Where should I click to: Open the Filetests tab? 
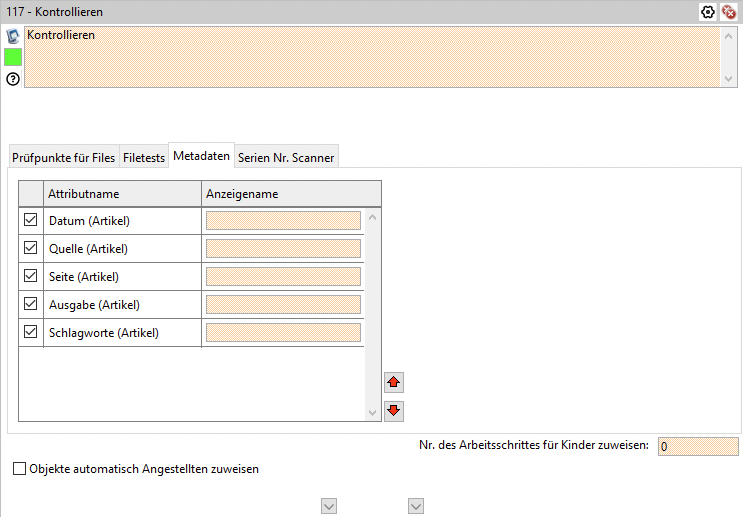144,156
